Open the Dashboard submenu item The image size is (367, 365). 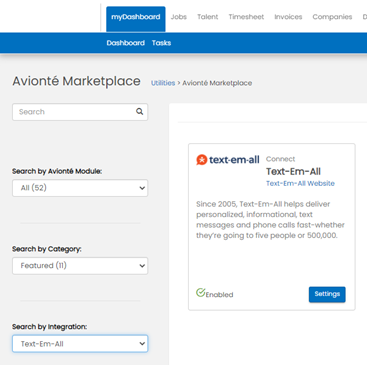click(x=126, y=43)
